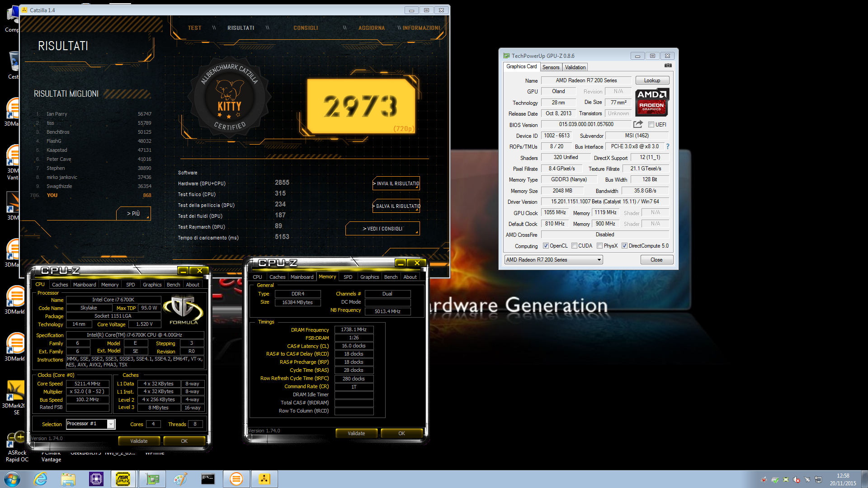Click the purple CPU-Z chip taskbar icon
868x488 pixels.
click(96, 479)
